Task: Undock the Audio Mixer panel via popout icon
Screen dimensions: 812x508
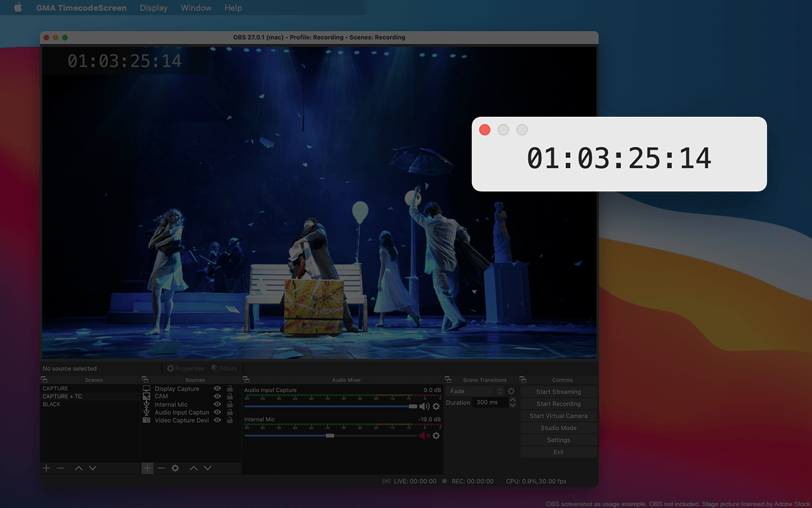Action: pos(246,380)
